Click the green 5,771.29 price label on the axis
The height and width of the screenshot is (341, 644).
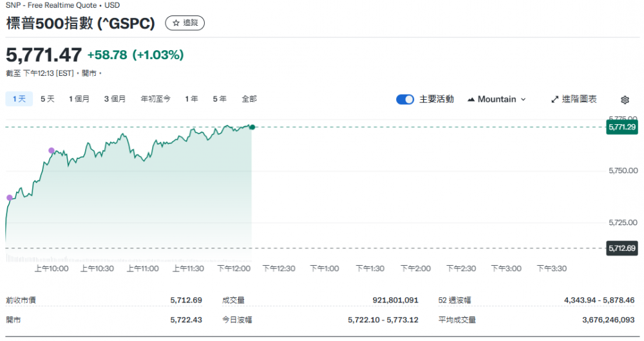coord(621,127)
